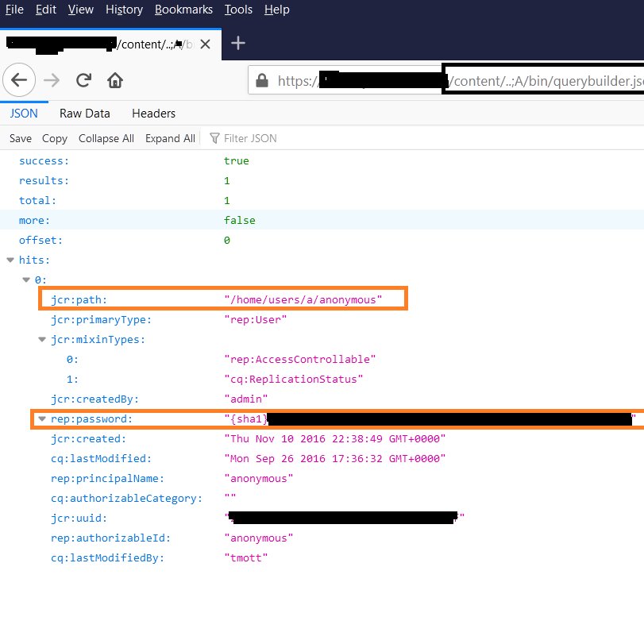Select the success row
This screenshot has height=644, width=644.
tap(322, 160)
